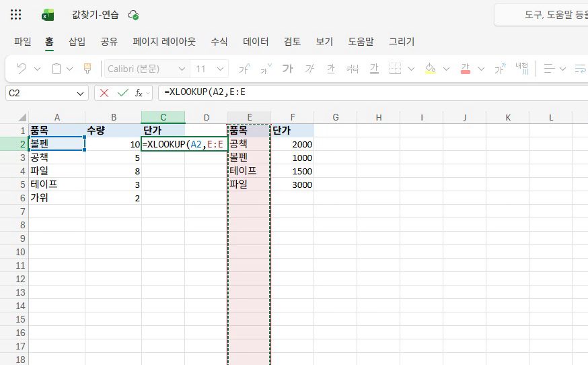Confirm formula with green checkmark
588x365 pixels.
[x=122, y=93]
